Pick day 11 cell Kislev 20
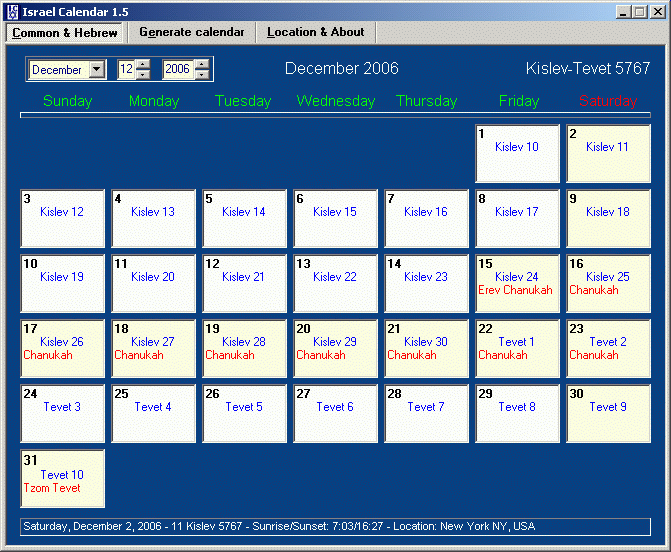 tap(153, 284)
